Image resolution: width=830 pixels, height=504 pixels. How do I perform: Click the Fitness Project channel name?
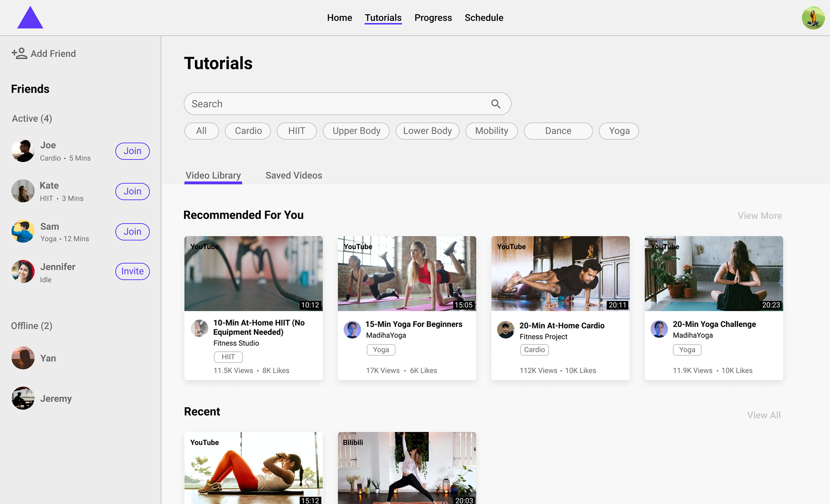(x=543, y=337)
